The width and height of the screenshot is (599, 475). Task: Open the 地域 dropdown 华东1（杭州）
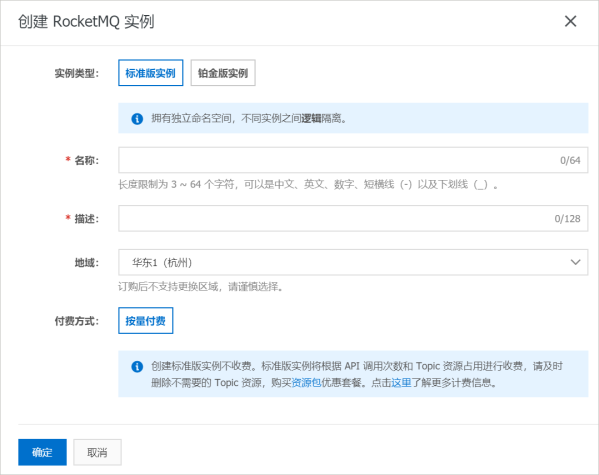click(x=353, y=263)
